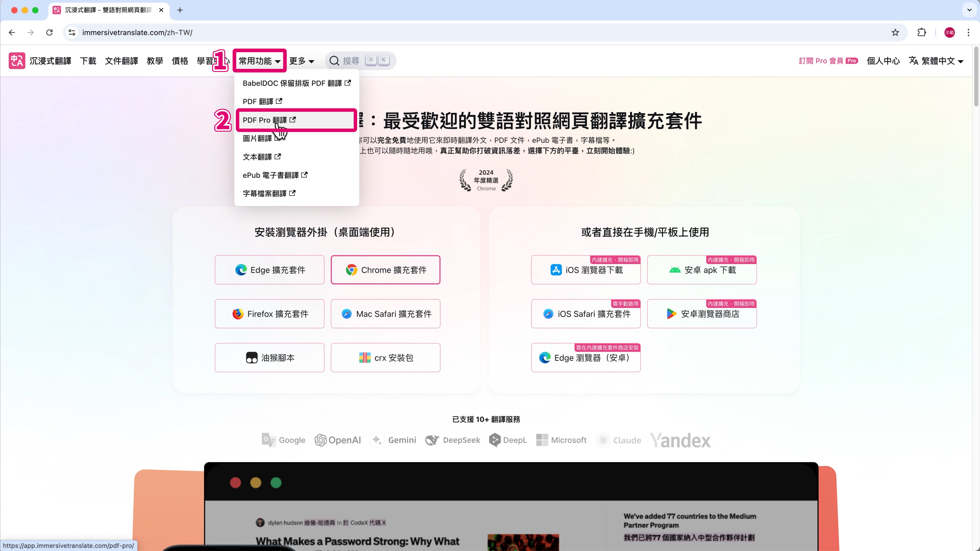The height and width of the screenshot is (551, 980).
Task: Bookmark this page with the star icon
Action: pyautogui.click(x=895, y=33)
